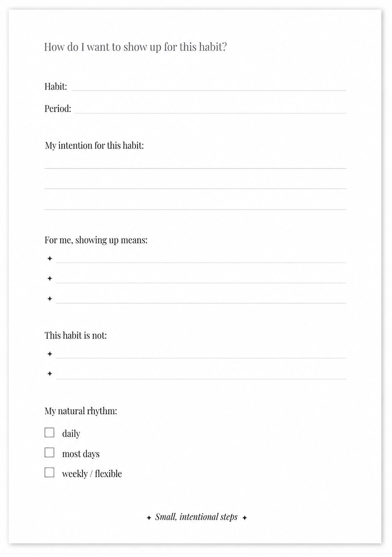This screenshot has width=392, height=557.
Task: Click third intention writing line
Action: [195, 209]
